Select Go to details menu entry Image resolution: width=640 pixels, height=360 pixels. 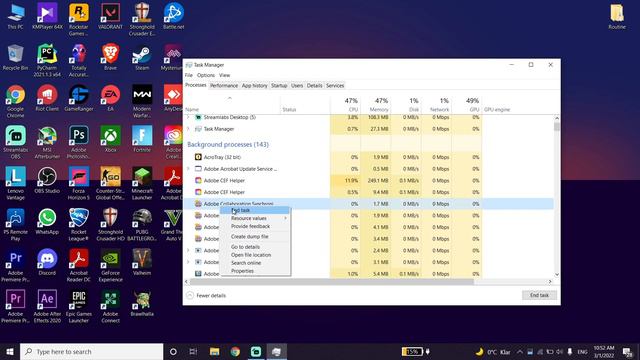coord(255,247)
